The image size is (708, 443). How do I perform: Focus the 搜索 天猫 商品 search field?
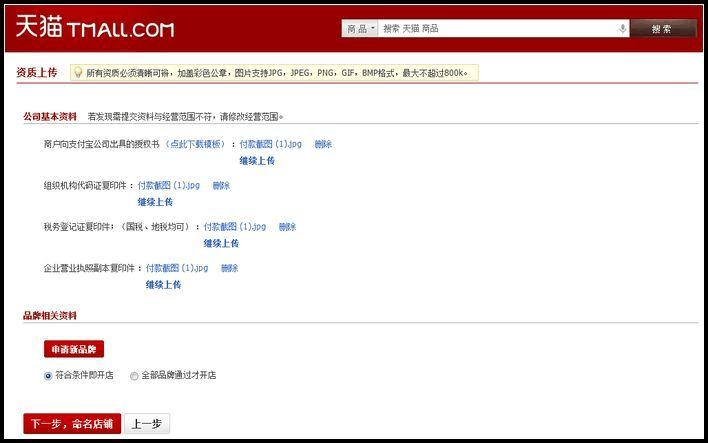click(498, 29)
